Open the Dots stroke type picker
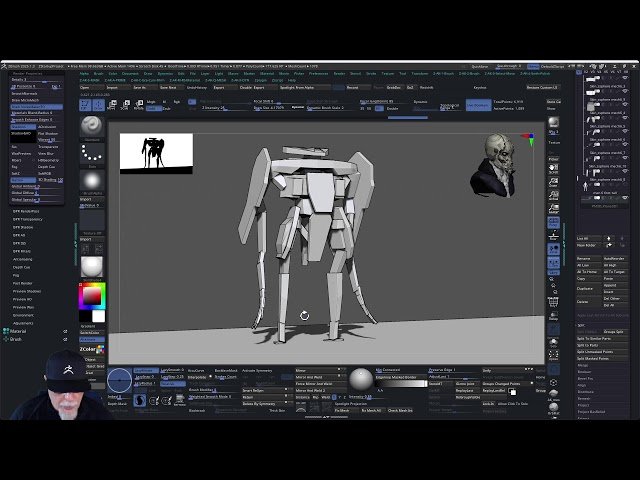The height and width of the screenshot is (480, 640). pyautogui.click(x=92, y=154)
